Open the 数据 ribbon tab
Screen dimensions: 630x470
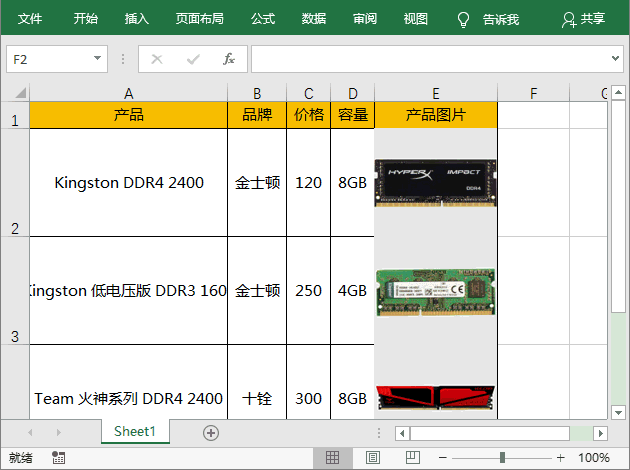[x=314, y=19]
